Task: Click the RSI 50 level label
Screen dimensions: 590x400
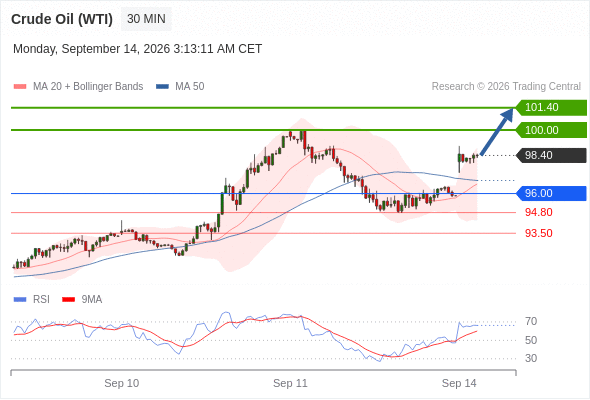Action: click(x=531, y=340)
